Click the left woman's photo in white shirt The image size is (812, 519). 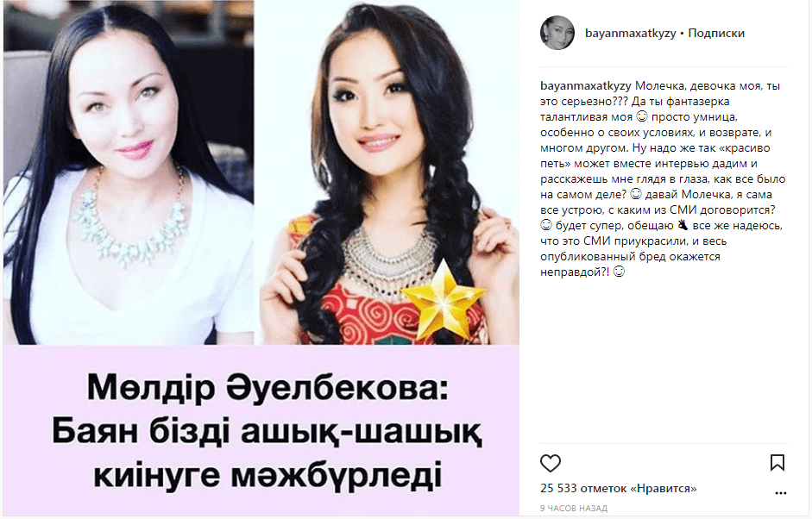(129, 172)
